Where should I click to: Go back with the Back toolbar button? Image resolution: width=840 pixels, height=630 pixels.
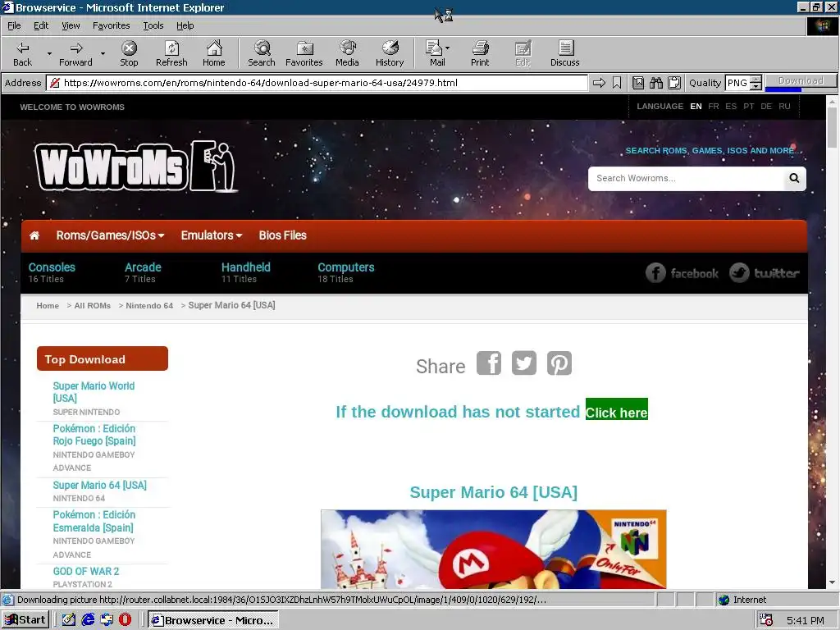click(22, 53)
